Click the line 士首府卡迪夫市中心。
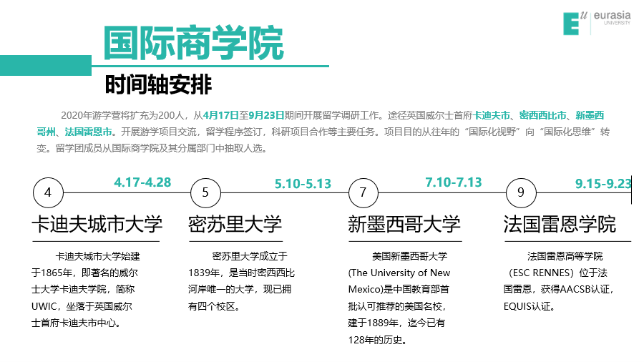Image resolution: width=644 pixels, height=362 pixels. [77, 323]
